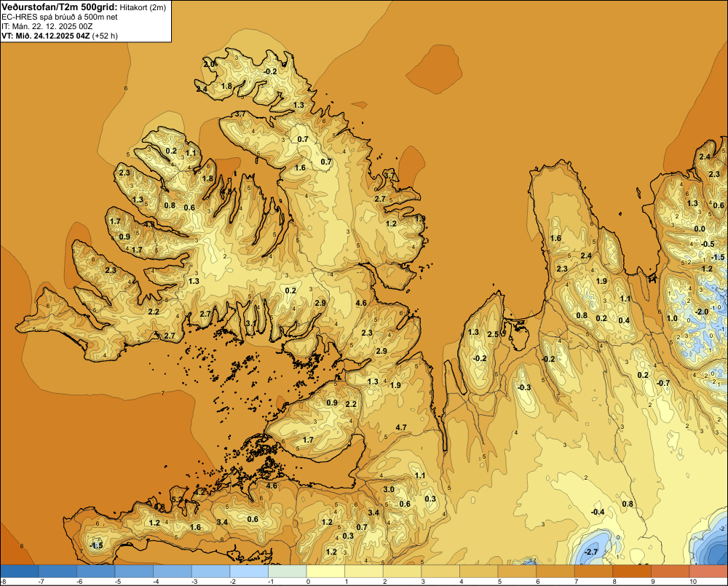The height and width of the screenshot is (586, 728).
Task: Click the -0.4 temperature value on the map
Action: tap(598, 512)
